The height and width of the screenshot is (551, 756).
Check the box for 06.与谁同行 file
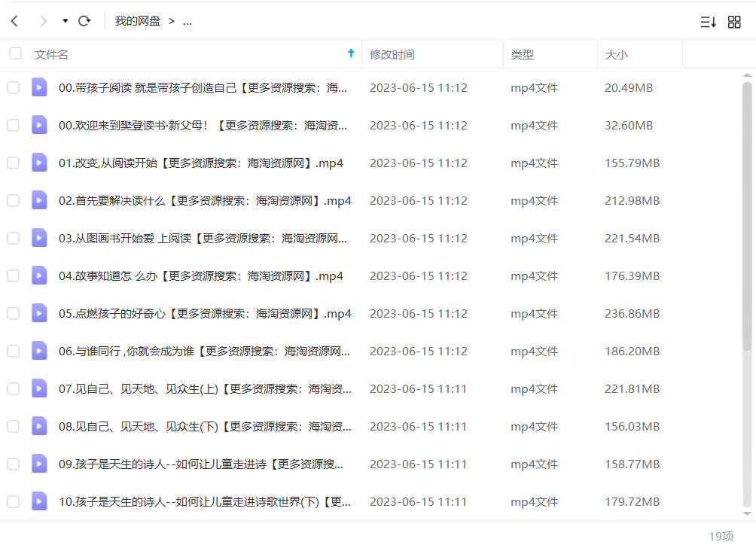pos(13,351)
